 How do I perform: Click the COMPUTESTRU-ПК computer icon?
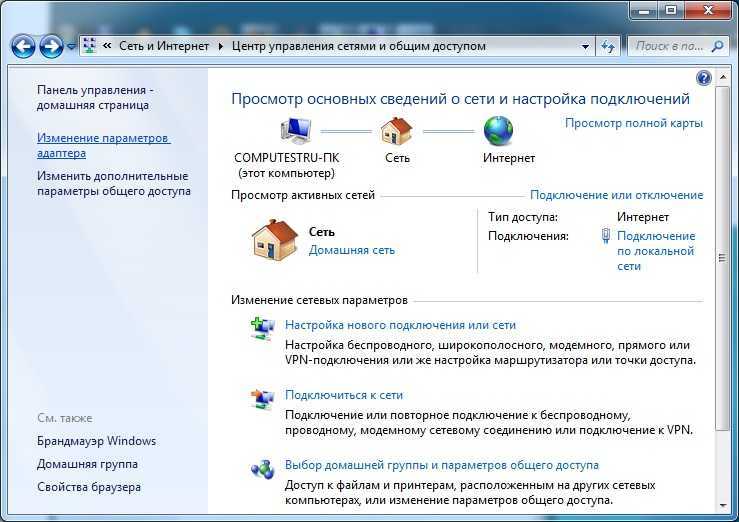tap(296, 130)
